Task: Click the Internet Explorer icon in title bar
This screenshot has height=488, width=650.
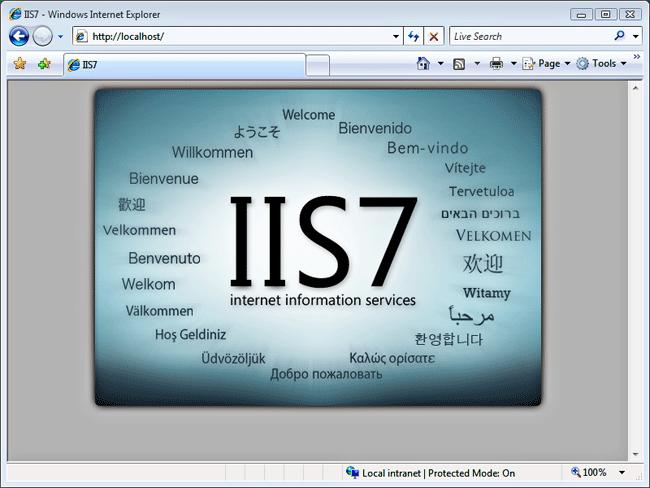Action: (15, 14)
